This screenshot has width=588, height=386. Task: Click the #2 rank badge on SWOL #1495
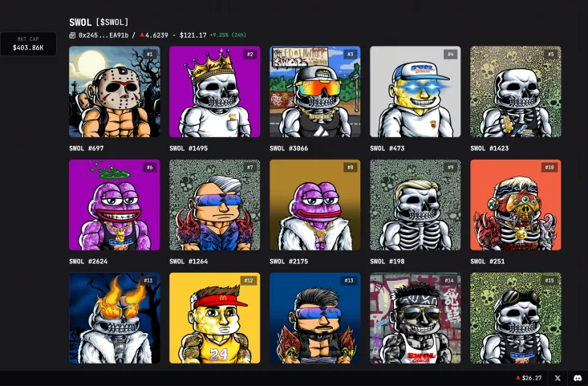pyautogui.click(x=249, y=55)
